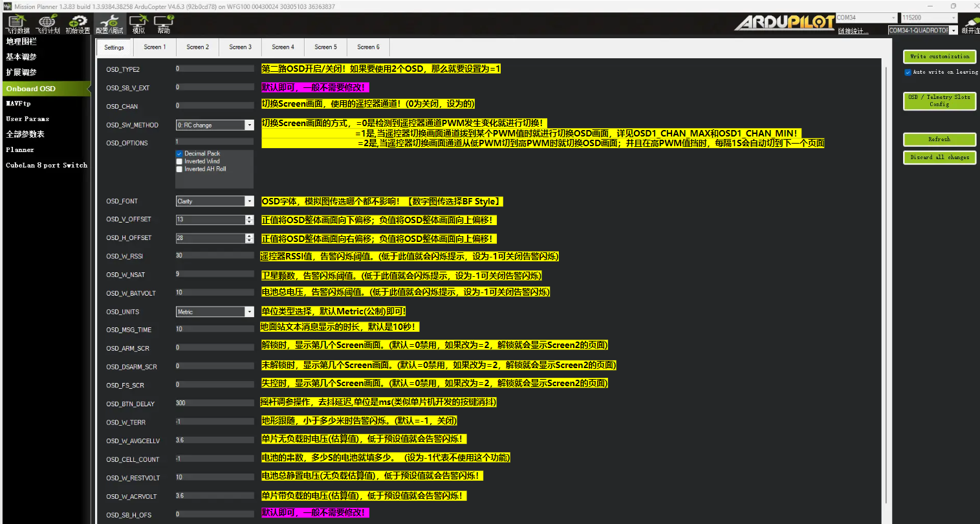Open the OSD_FONT Clarity dropdown
The height and width of the screenshot is (524, 980).
point(249,202)
